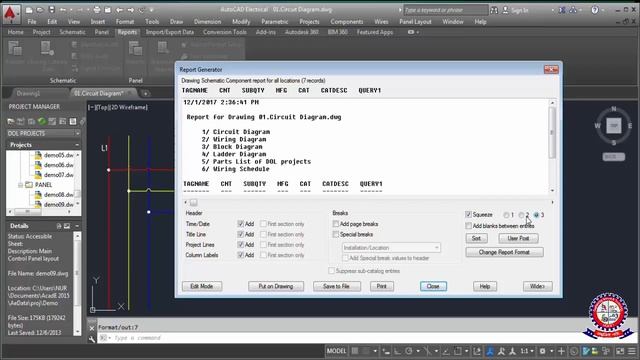Click the ViewCube TOP face
Viewport: 640px width, 360px height.
click(613, 126)
